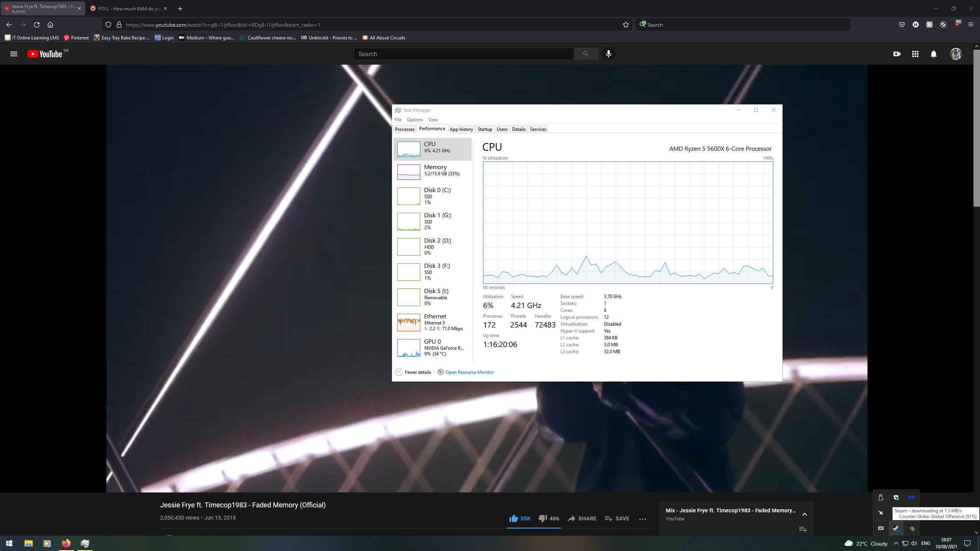This screenshot has width=980, height=551.
Task: Close the Jessie Frye YouTube tab
Action: click(x=79, y=8)
